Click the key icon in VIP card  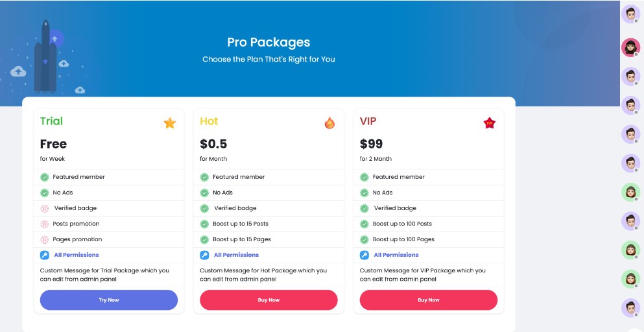pyautogui.click(x=364, y=255)
